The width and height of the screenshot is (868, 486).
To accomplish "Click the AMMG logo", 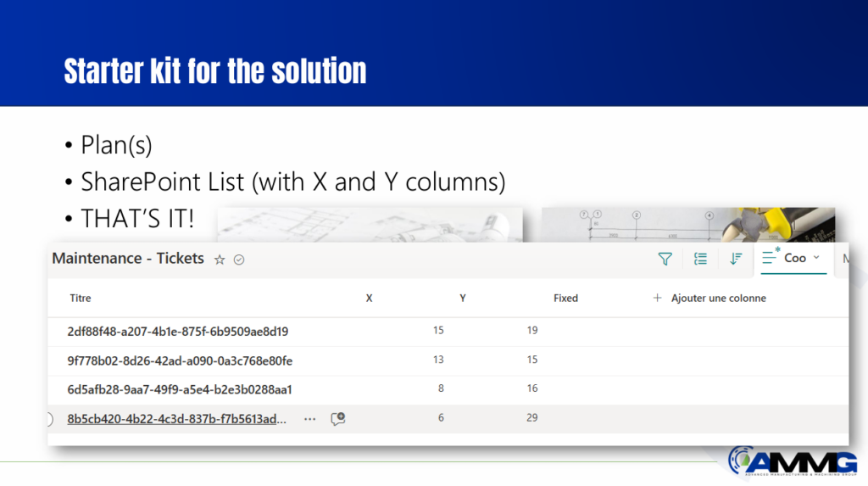I will (793, 462).
